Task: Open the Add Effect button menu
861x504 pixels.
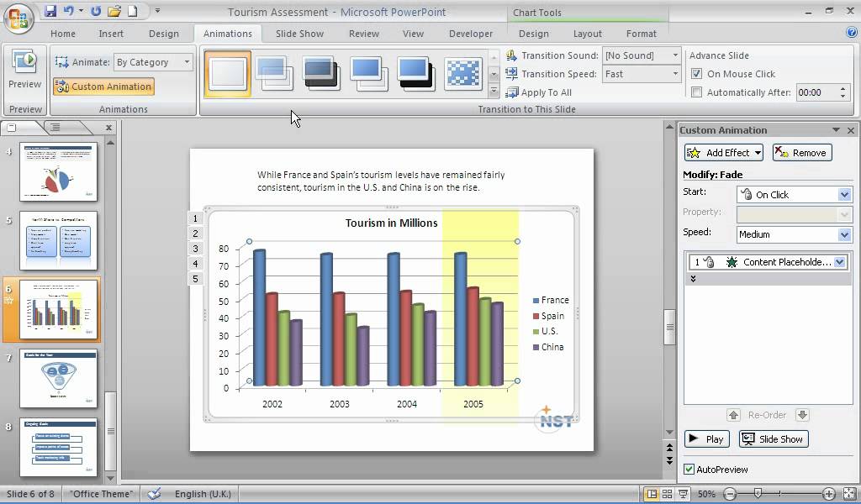Action: (x=724, y=153)
